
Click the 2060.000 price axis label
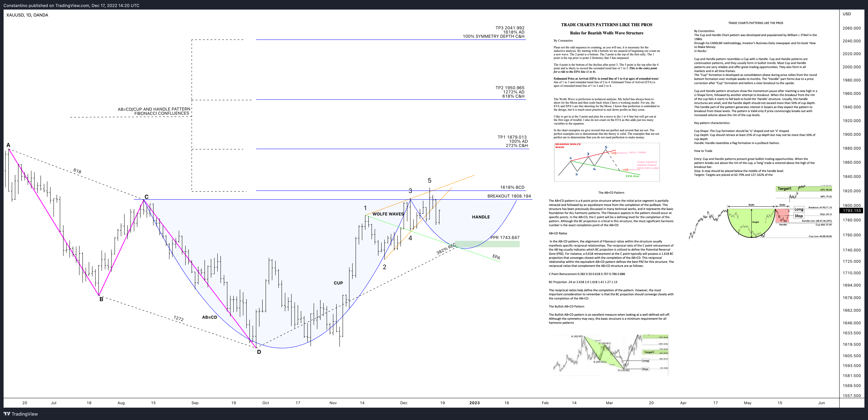852,28
